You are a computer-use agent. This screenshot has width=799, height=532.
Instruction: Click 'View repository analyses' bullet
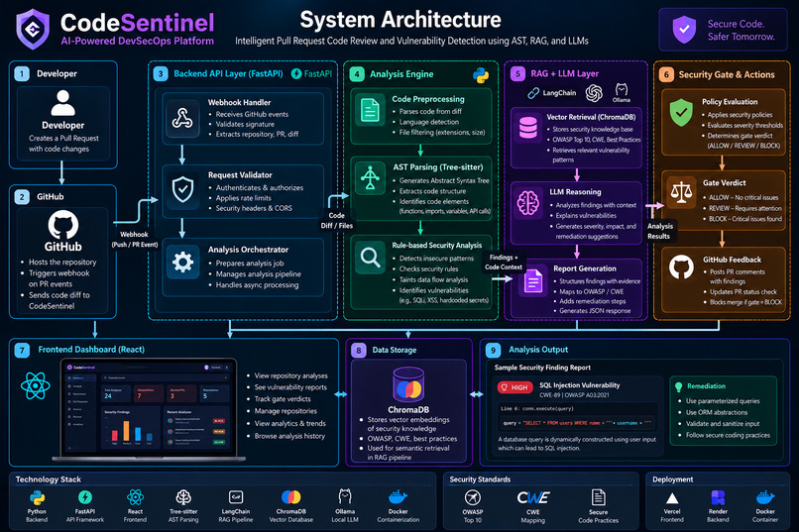click(x=291, y=375)
